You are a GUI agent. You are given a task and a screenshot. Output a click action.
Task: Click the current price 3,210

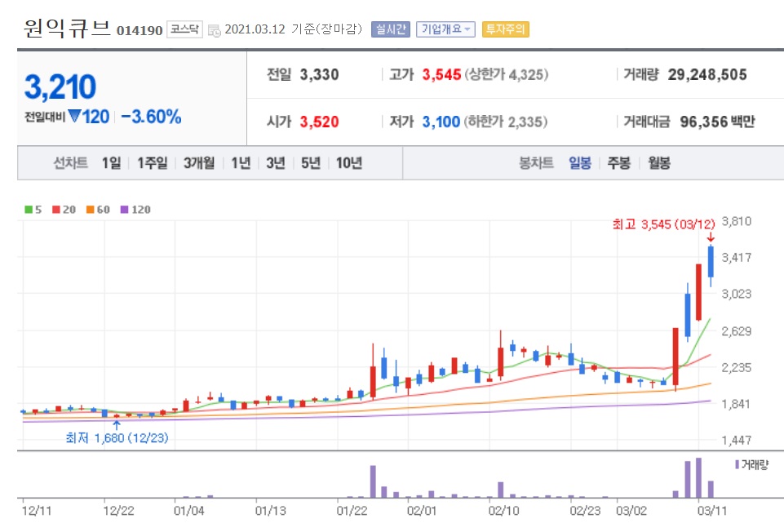(60, 87)
